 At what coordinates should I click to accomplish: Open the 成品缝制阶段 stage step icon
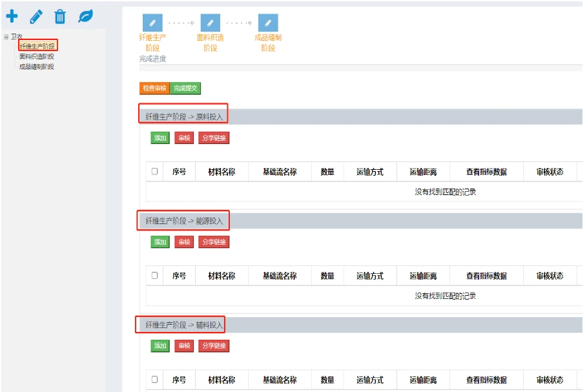tap(268, 23)
